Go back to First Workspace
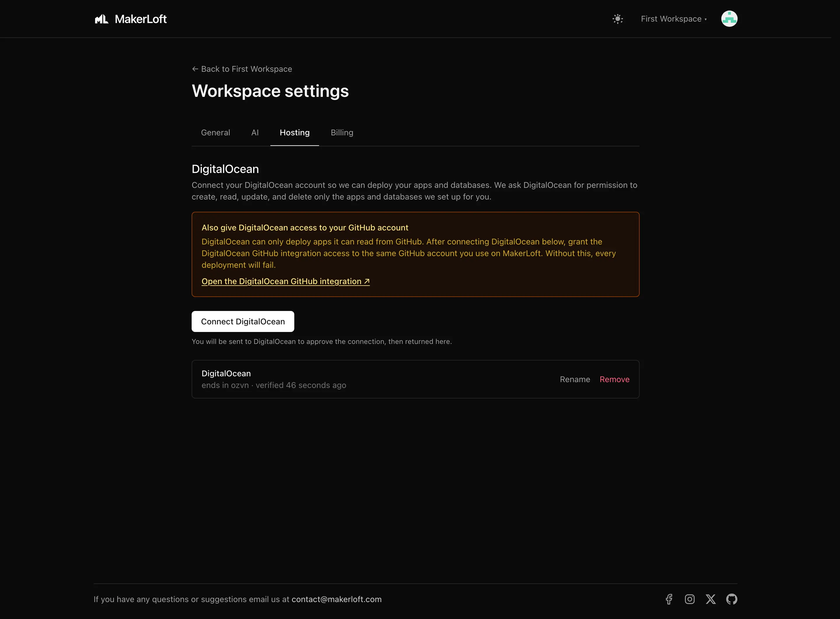840x619 pixels. pyautogui.click(x=242, y=69)
